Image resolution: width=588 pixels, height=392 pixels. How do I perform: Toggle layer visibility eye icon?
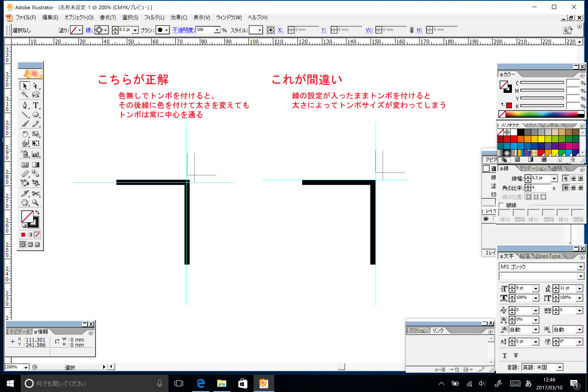coord(486,219)
